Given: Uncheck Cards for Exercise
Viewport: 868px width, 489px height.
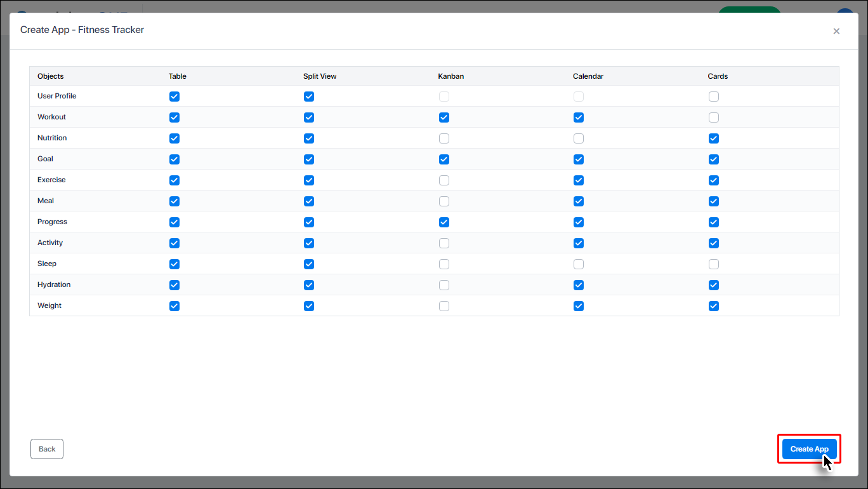Looking at the screenshot, I should (x=714, y=180).
